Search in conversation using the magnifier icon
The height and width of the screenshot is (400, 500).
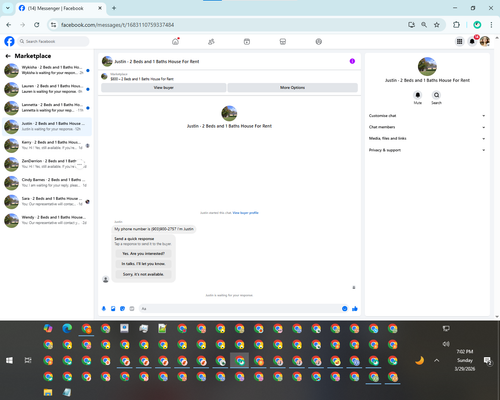pos(436,95)
